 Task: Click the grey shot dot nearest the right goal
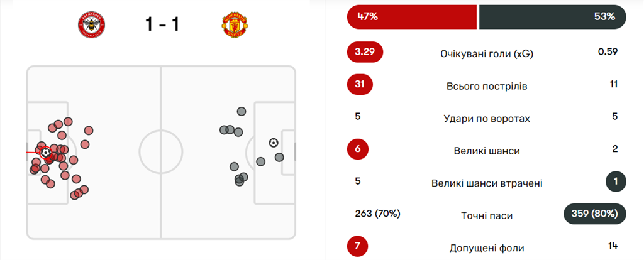[279, 157]
